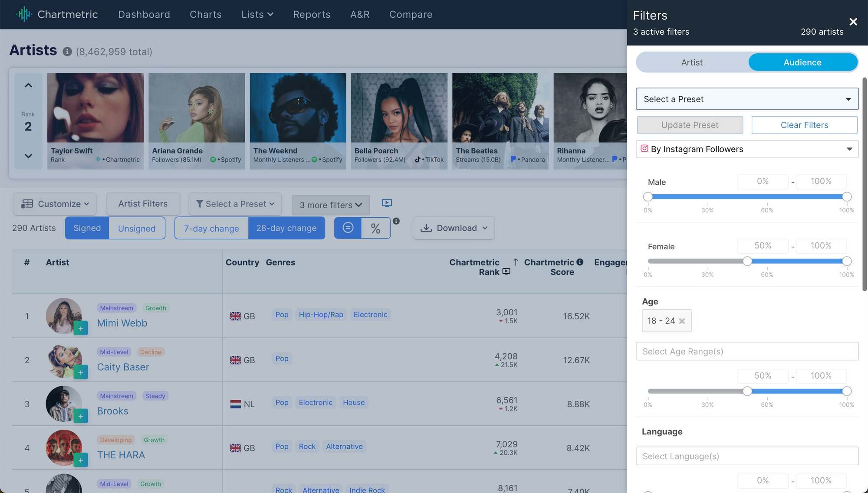Add Mimi Webb with green plus icon
Image resolution: width=868 pixels, height=493 pixels.
[x=81, y=328]
